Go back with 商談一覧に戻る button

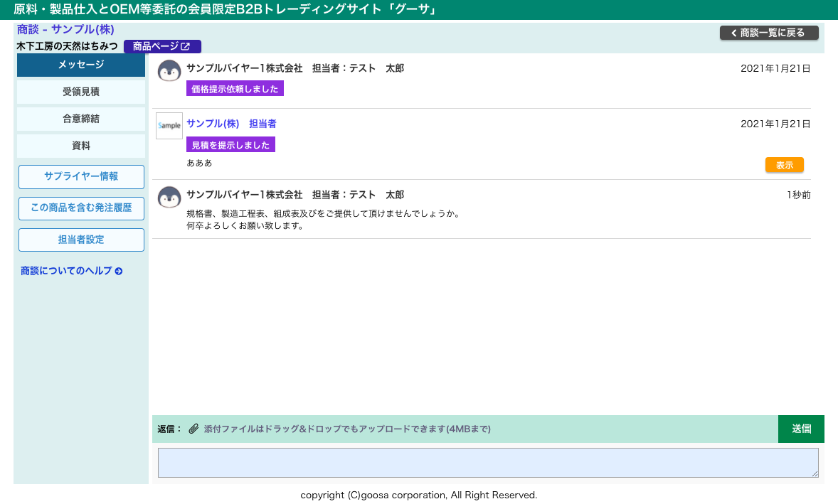point(769,33)
